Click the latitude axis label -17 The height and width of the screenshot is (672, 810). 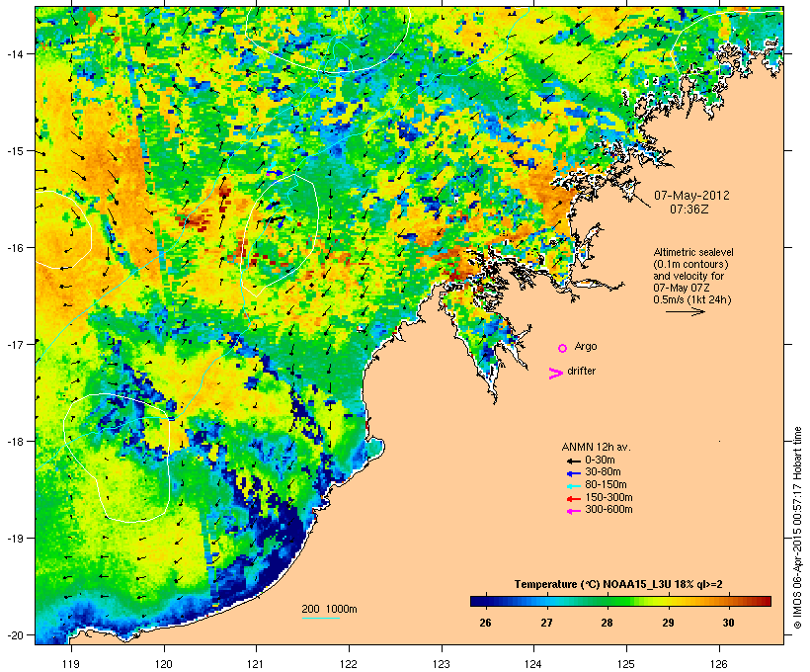click(14, 344)
